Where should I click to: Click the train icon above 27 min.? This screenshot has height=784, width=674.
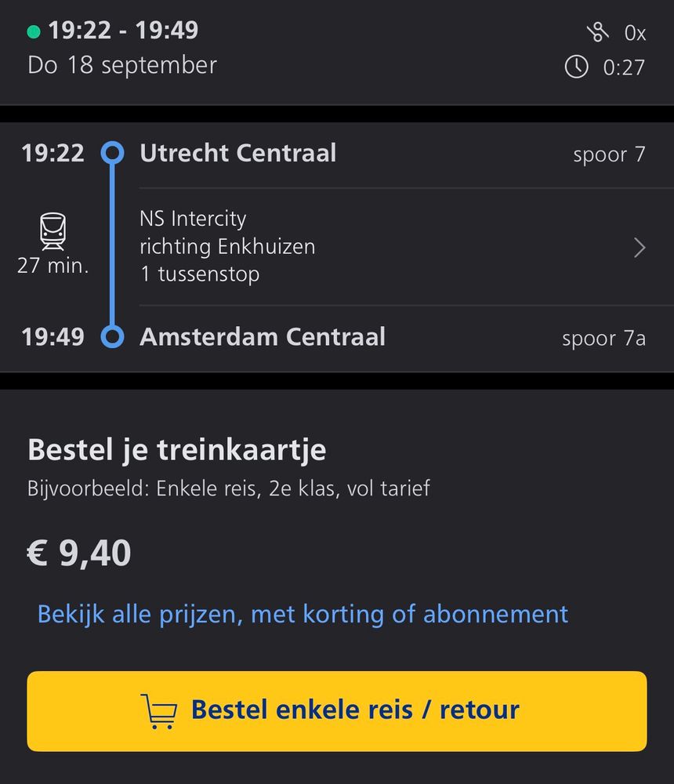[x=53, y=231]
